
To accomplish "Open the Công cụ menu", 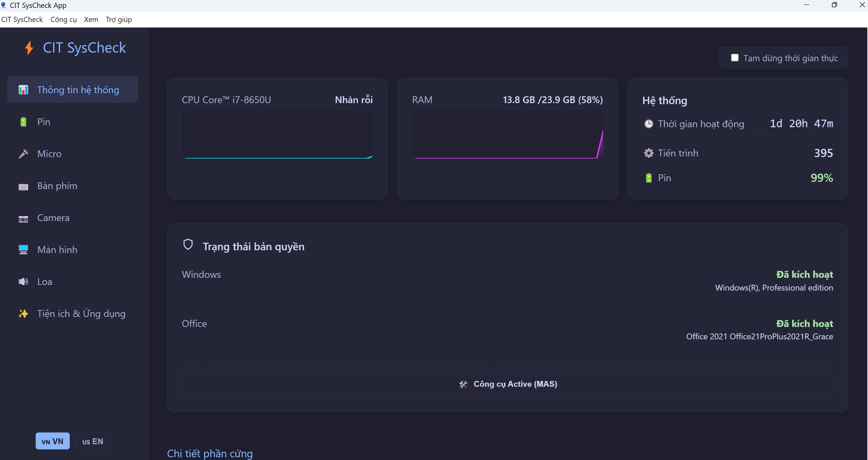I will pos(63,20).
